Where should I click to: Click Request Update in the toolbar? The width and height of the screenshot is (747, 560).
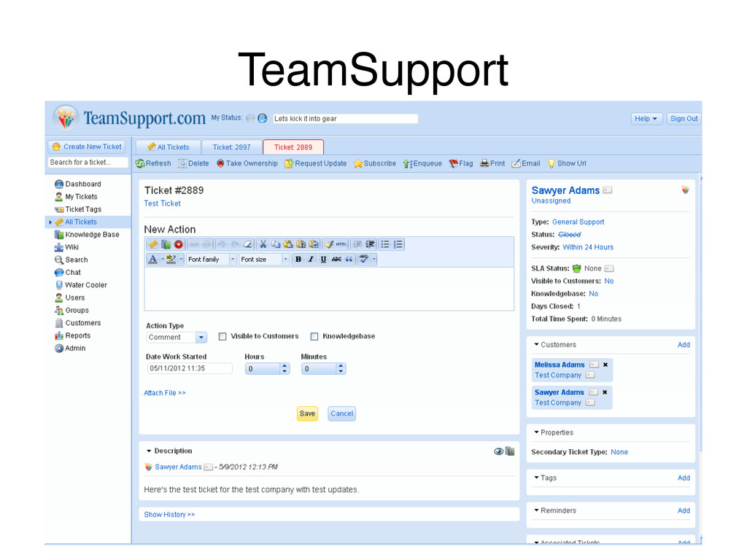click(x=315, y=163)
